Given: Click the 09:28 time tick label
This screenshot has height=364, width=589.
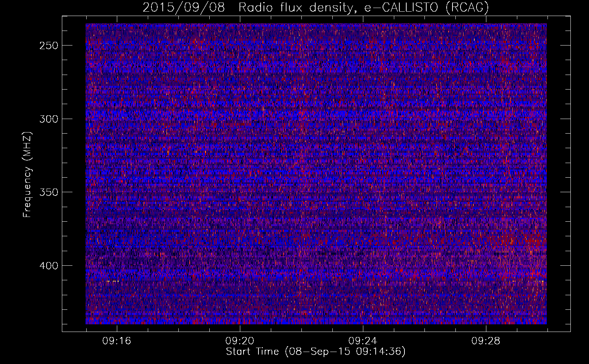Looking at the screenshot, I should (x=486, y=341).
